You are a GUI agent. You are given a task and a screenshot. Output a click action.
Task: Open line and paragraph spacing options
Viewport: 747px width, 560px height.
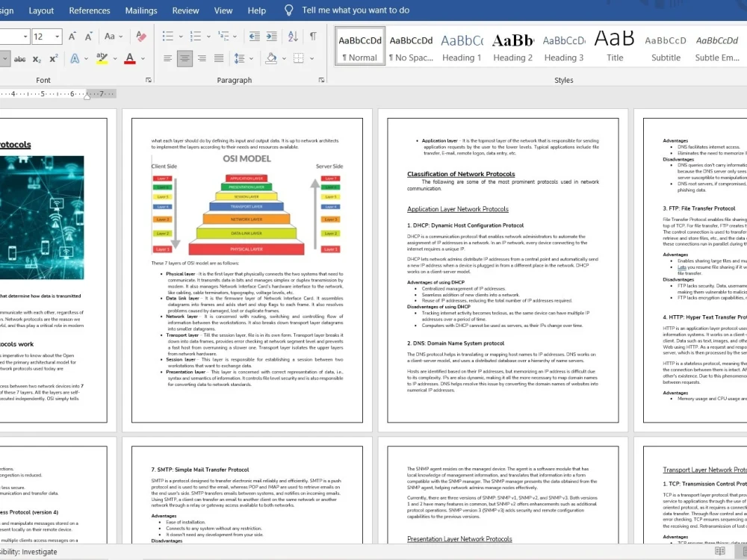pos(240,58)
